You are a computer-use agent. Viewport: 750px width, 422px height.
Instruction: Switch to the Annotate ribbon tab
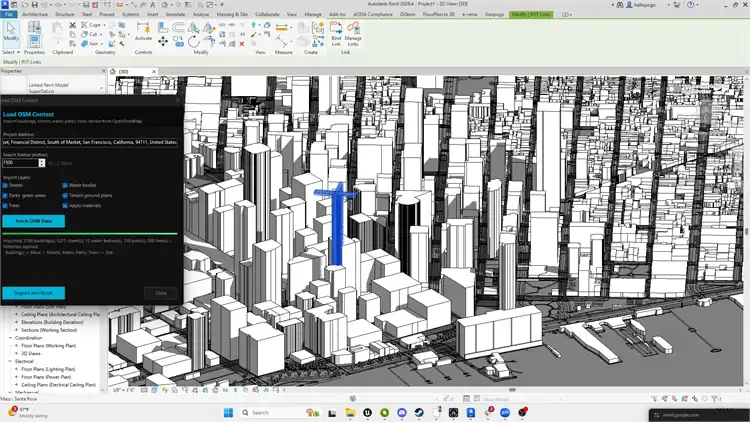click(x=175, y=14)
